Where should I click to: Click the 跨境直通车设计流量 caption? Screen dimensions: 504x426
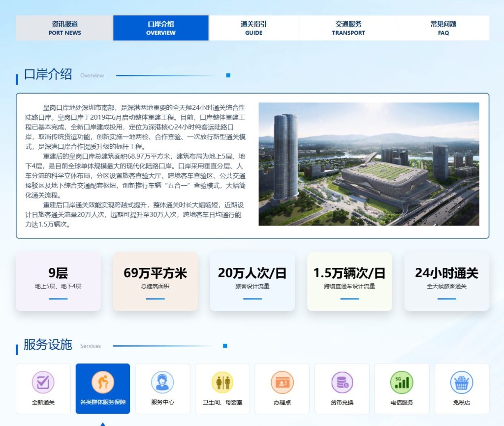click(350, 286)
